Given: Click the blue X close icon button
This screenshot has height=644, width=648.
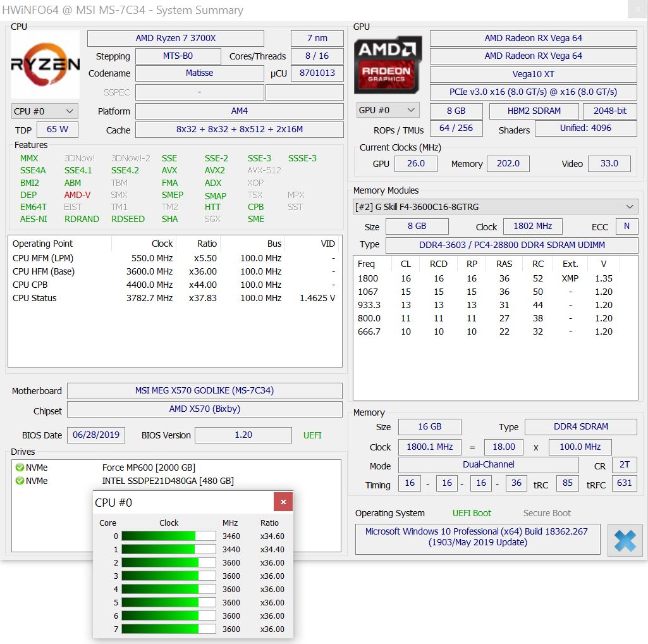Looking at the screenshot, I should pyautogui.click(x=625, y=540).
